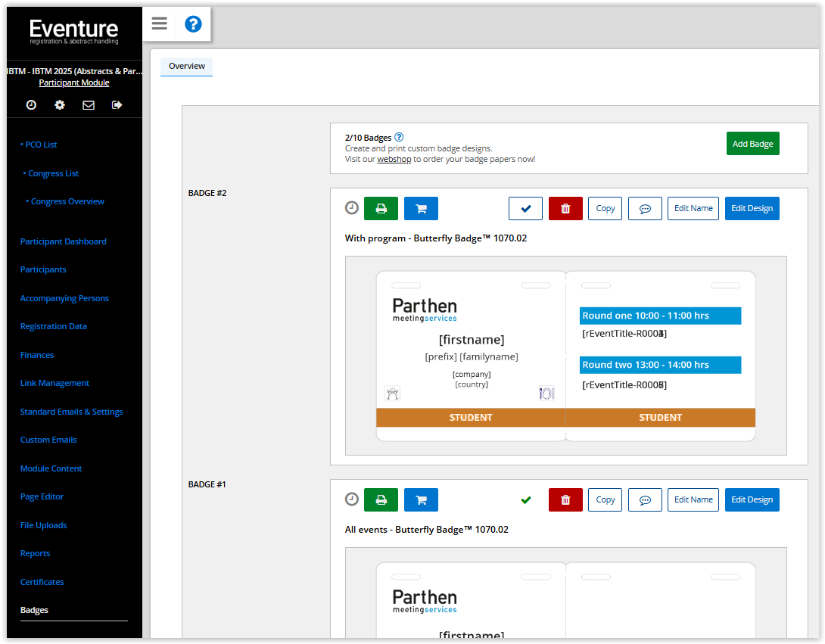Image resolution: width=825 pixels, height=644 pixels.
Task: Open the hamburger menu icon
Action: tap(159, 23)
